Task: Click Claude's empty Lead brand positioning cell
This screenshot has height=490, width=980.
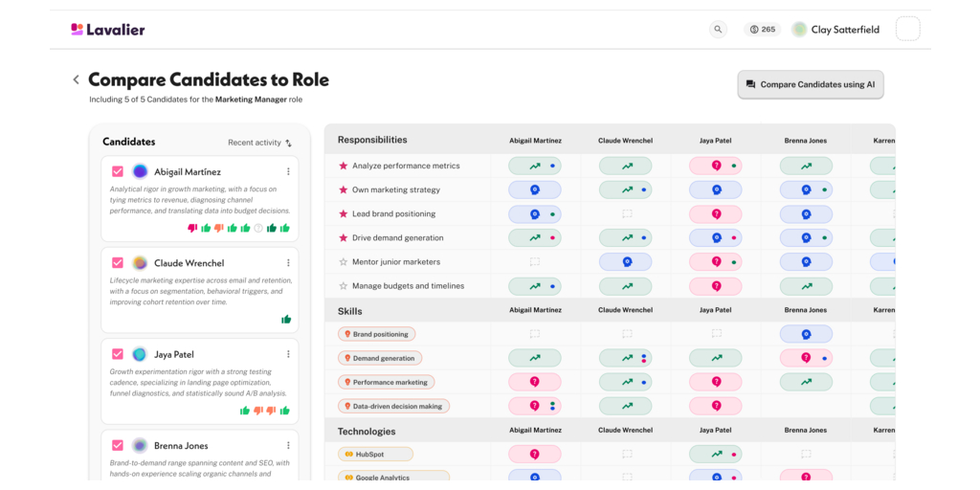Action: coord(626,213)
